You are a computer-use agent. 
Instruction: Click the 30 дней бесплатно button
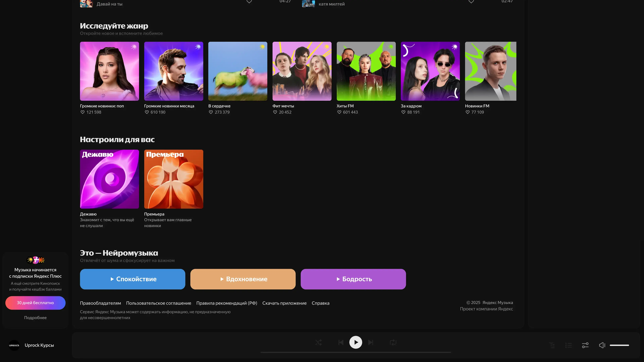[35, 303]
